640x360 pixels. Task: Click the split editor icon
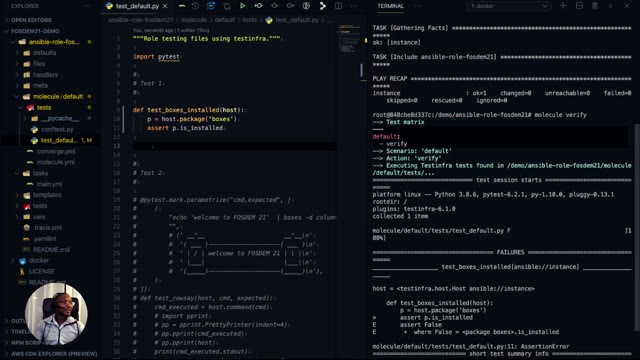point(338,6)
